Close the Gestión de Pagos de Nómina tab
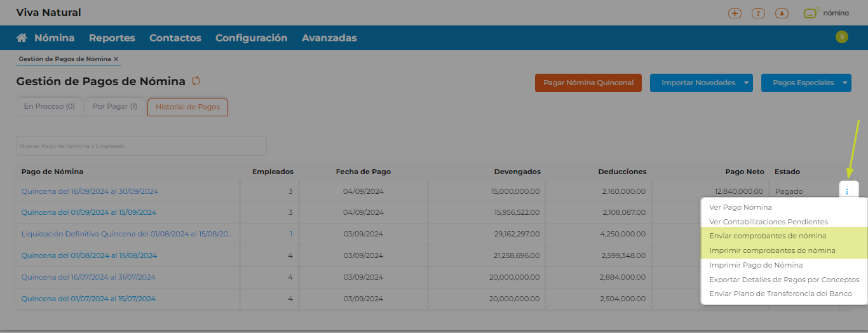The image size is (868, 333). coord(116,59)
